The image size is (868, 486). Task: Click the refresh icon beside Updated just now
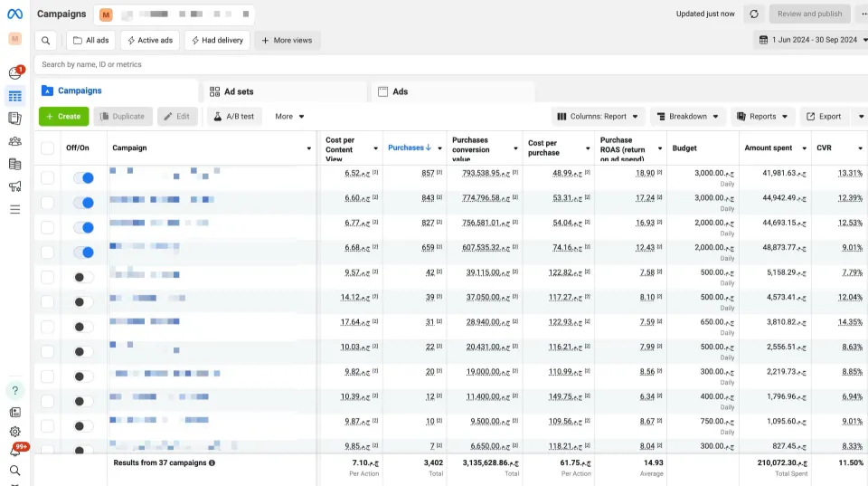pos(754,14)
